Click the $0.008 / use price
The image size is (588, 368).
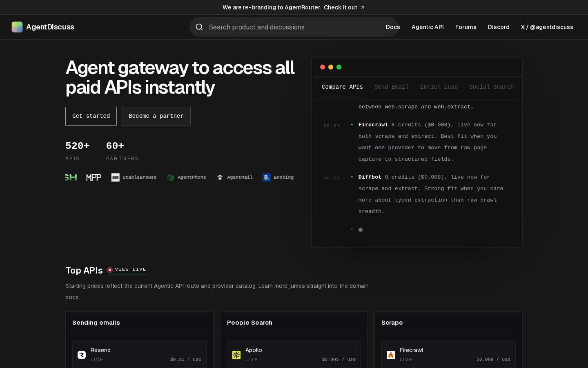493,359
